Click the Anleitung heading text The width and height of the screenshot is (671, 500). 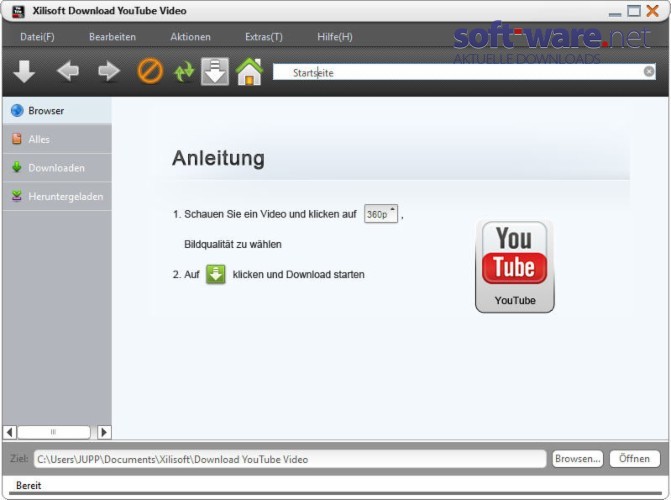coord(218,158)
